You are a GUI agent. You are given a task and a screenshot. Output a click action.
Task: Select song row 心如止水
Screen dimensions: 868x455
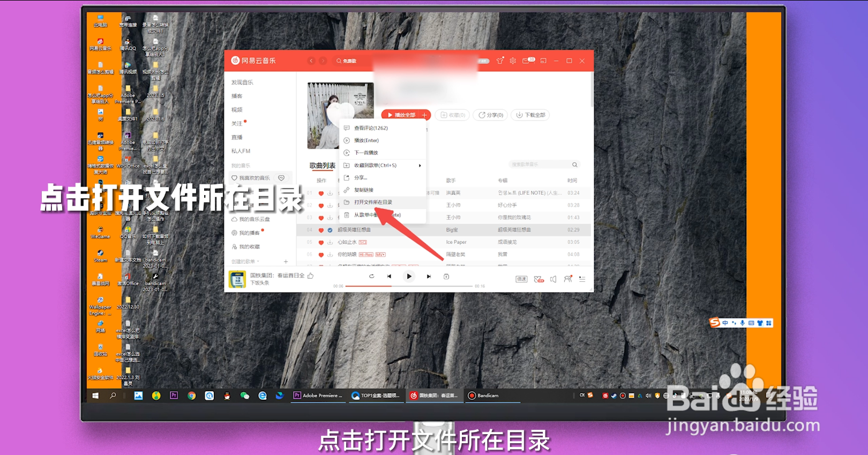coord(444,242)
